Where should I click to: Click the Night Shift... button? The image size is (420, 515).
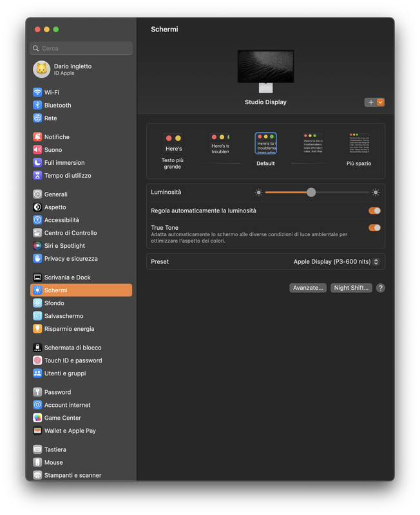click(351, 288)
